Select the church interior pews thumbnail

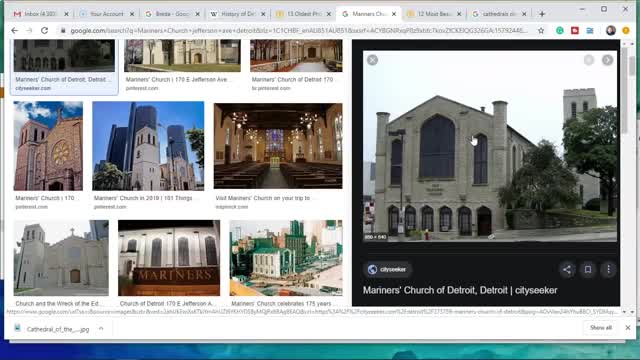[x=278, y=146]
